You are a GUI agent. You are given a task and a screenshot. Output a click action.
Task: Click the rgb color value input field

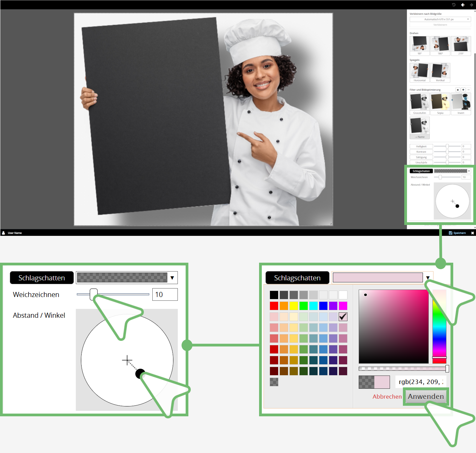[421, 382]
